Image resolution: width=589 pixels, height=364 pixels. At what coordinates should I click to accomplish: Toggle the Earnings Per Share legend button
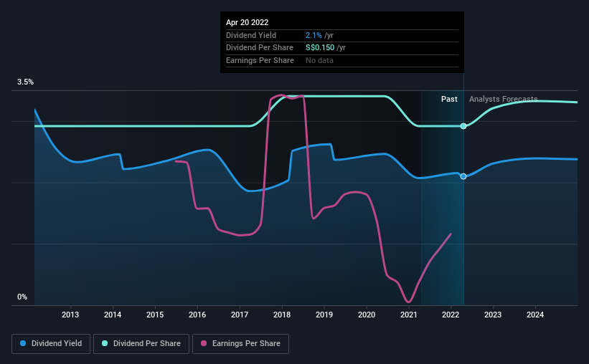coord(241,344)
